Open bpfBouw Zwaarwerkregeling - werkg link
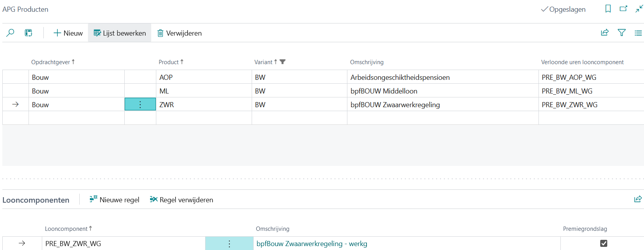Screen dimensions: 644x250 pyautogui.click(x=311, y=243)
